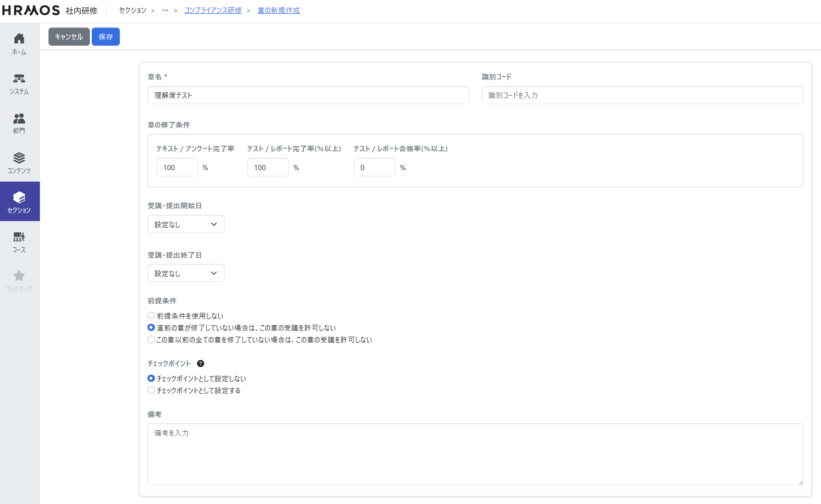Click the 識別コード input field
This screenshot has height=504, width=821.
[x=642, y=95]
